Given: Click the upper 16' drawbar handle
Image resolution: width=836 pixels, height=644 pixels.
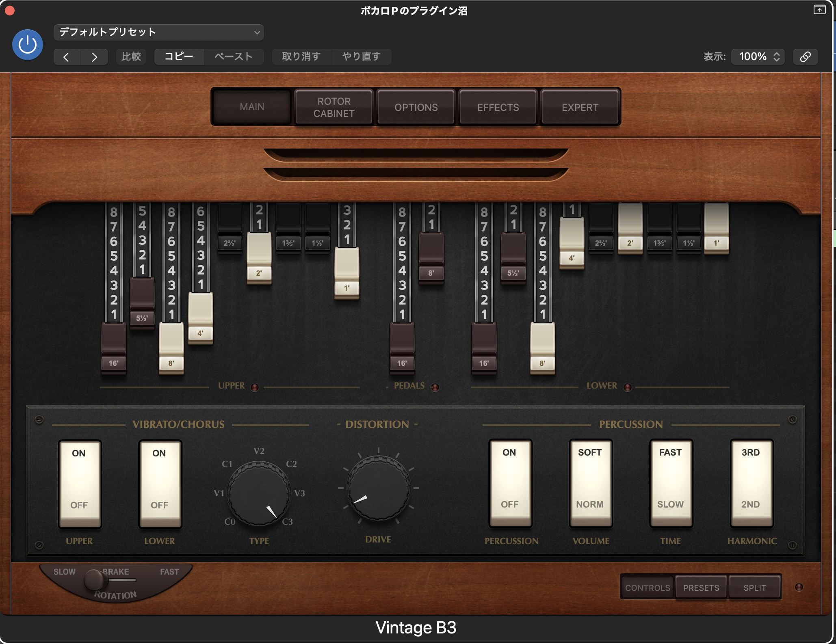Looking at the screenshot, I should [113, 347].
